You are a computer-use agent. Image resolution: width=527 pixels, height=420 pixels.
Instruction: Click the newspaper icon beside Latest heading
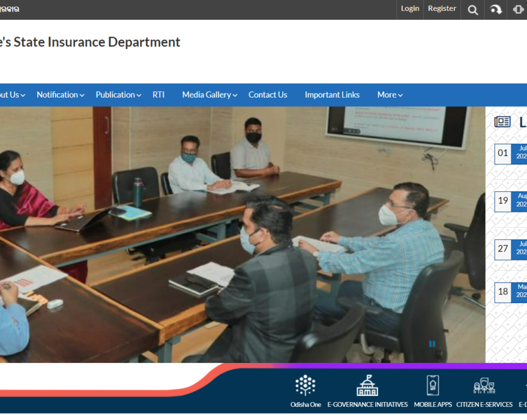coord(502,122)
